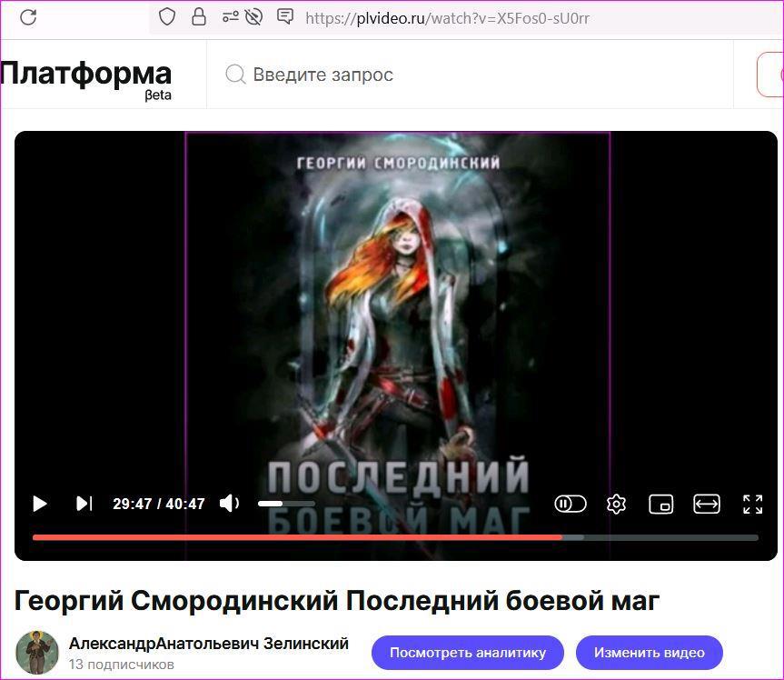The width and height of the screenshot is (784, 680).
Task: Click the 29:47 / 40:47 time display
Action: (158, 504)
